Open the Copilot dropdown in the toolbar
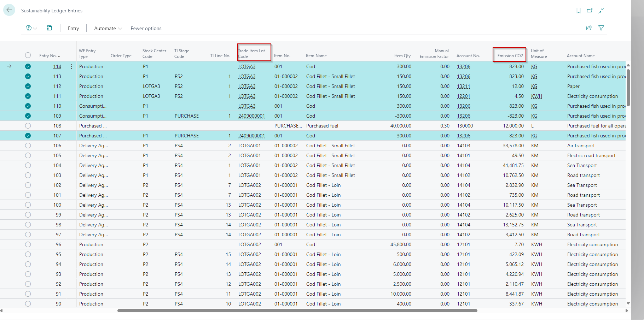644x320 pixels. coord(31,28)
